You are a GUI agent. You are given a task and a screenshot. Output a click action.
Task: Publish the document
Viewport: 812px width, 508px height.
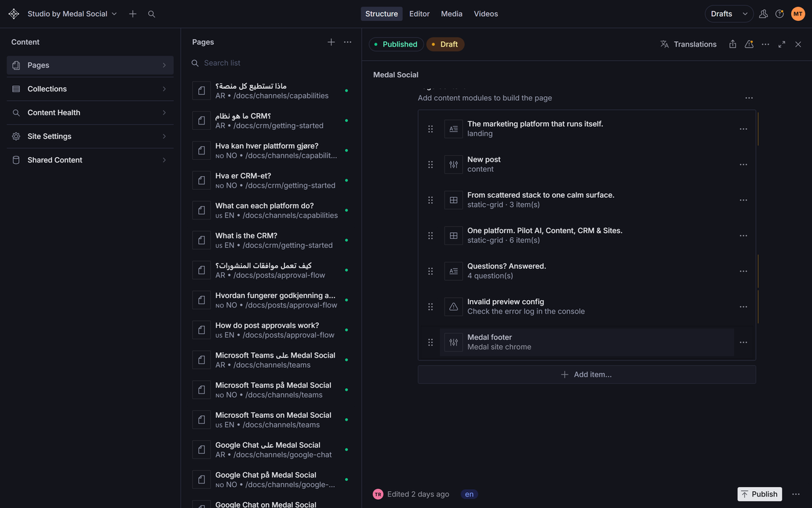(759, 494)
